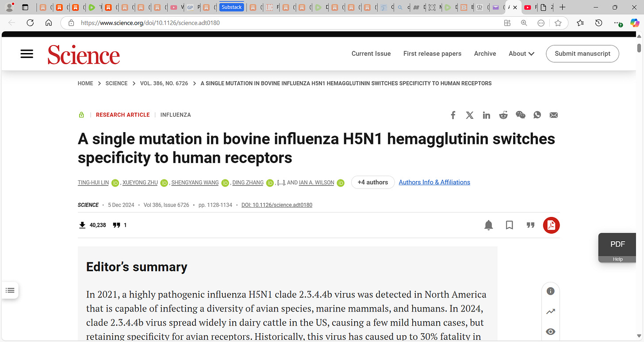Click the RESEARCH ARTICLE label
This screenshot has width=644, height=342.
pyautogui.click(x=123, y=115)
